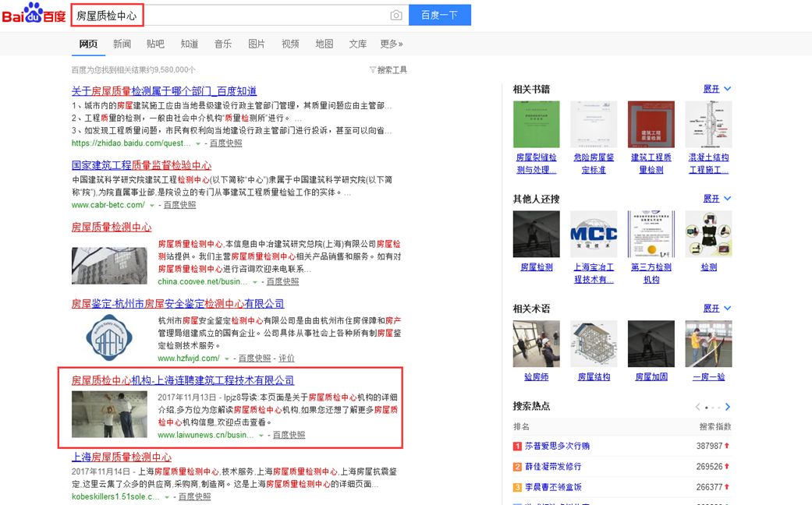
Task: Switch to the 音乐 tab
Action: click(223, 44)
